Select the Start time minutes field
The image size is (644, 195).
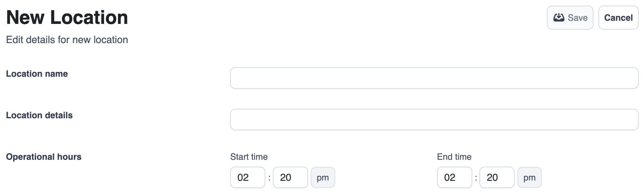[290, 177]
